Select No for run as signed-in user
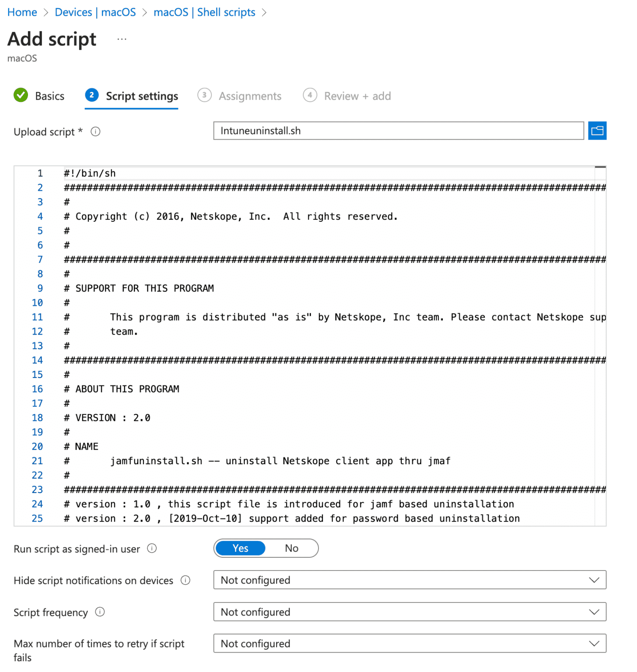The height and width of the screenshot is (672, 637). click(x=291, y=549)
